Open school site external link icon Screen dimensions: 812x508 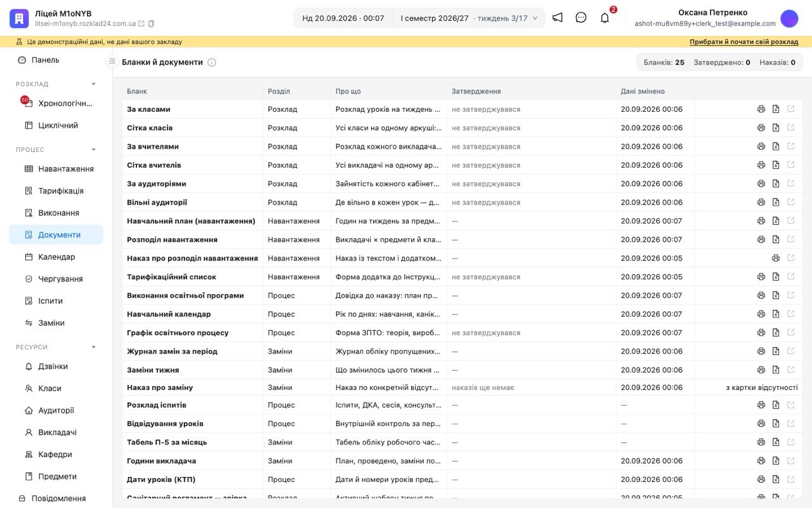pyautogui.click(x=141, y=23)
